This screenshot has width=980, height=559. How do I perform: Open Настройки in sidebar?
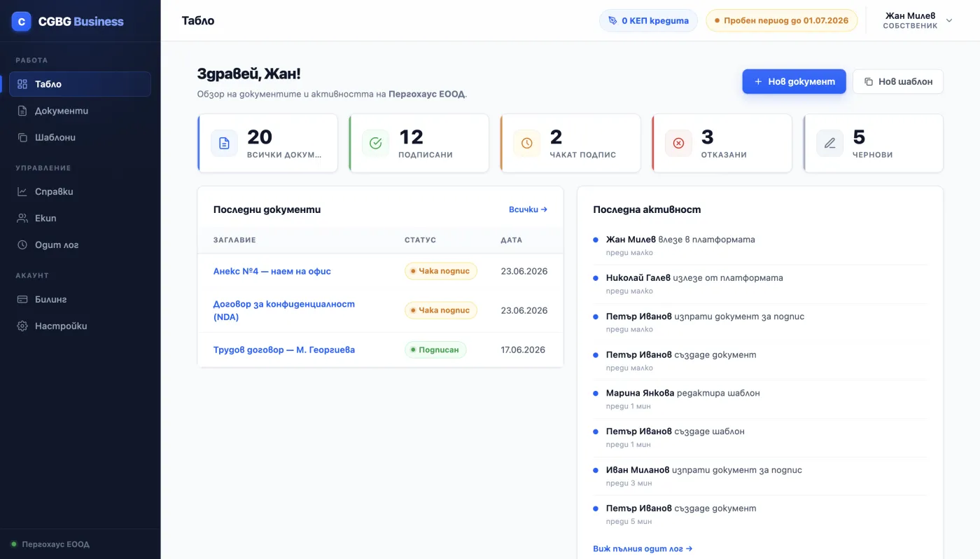80,326
